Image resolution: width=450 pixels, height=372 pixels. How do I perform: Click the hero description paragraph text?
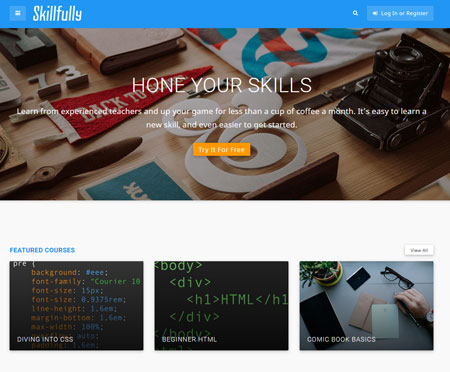click(x=222, y=118)
